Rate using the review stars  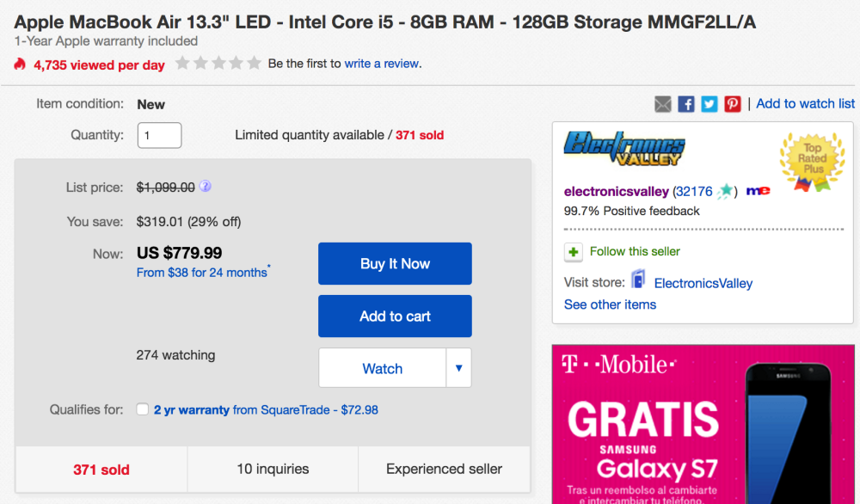218,63
